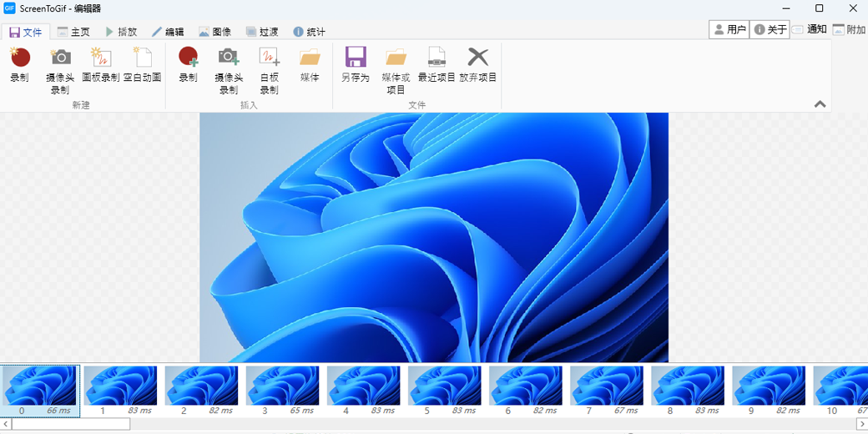Click the timeline scrollbar right arrow
The height and width of the screenshot is (434, 868).
click(x=862, y=424)
